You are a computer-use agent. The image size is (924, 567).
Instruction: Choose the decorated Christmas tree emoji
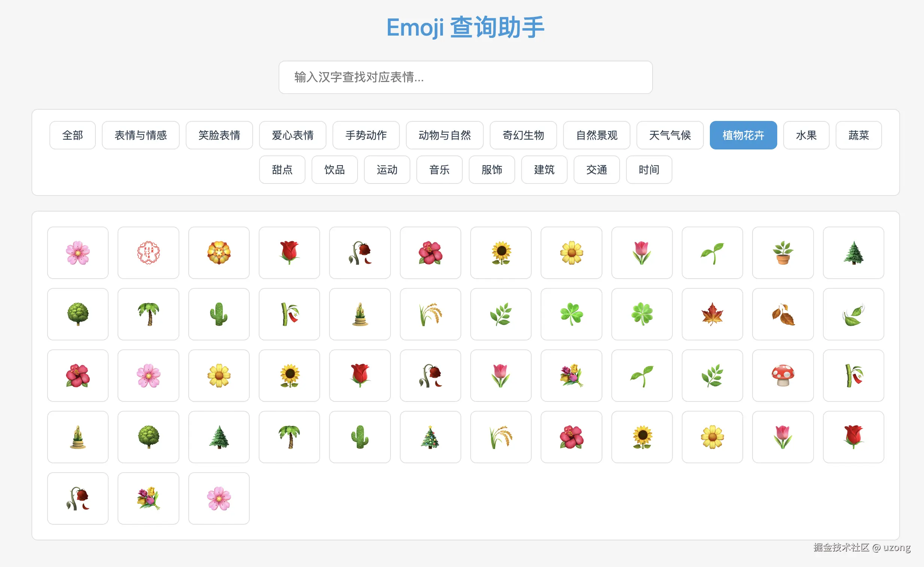pyautogui.click(x=430, y=437)
